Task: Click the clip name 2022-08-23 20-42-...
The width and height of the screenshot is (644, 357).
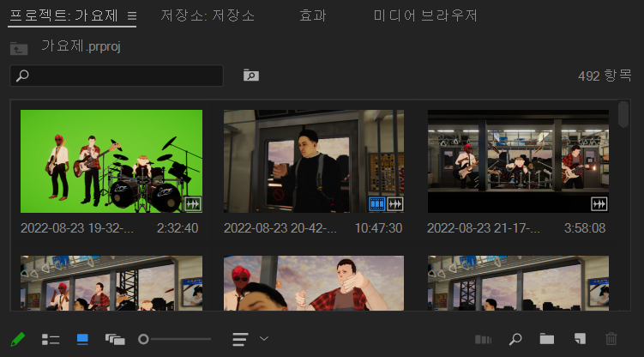Action: 280,228
